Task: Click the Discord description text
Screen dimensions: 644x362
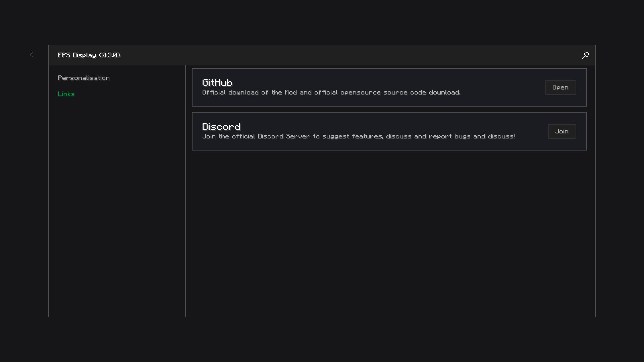Action: [x=359, y=136]
